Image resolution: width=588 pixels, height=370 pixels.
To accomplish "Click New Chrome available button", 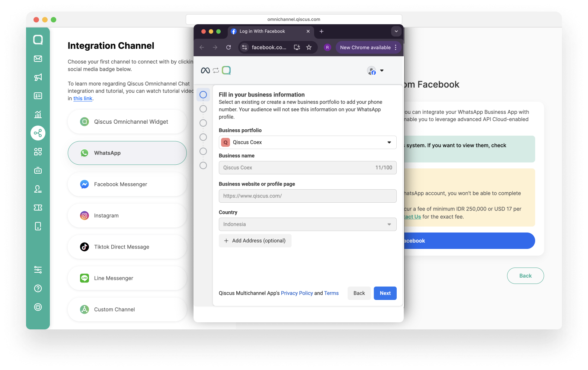I will pos(368,47).
